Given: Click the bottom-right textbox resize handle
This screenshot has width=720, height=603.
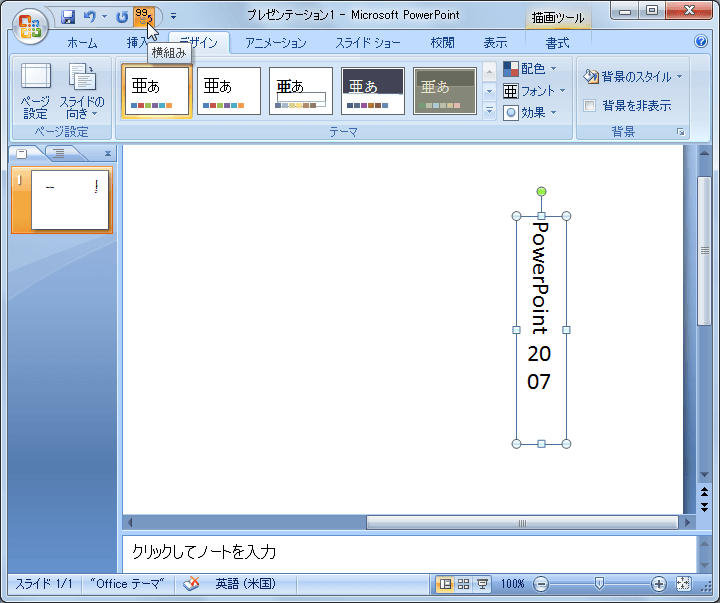Looking at the screenshot, I should coord(566,444).
